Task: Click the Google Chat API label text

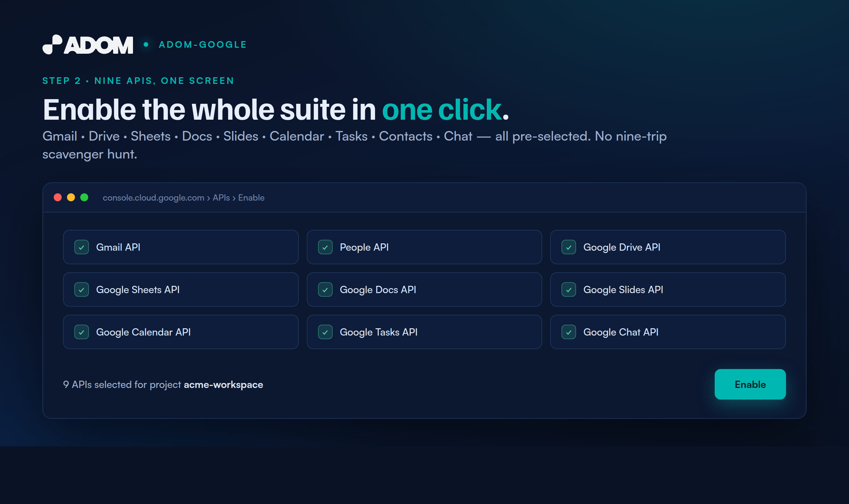Action: pos(621,332)
